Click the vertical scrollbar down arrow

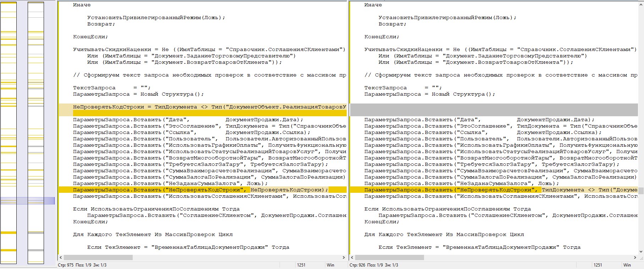pos(641,252)
